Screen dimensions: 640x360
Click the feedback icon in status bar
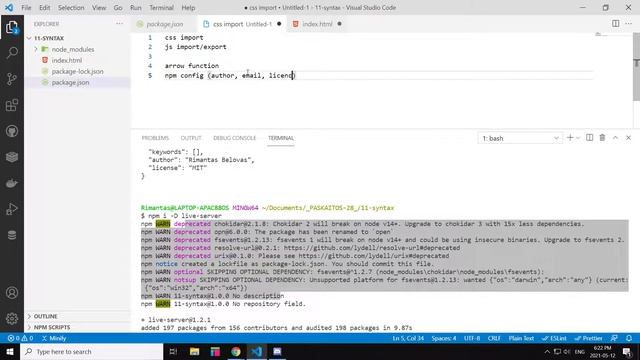click(x=614, y=338)
